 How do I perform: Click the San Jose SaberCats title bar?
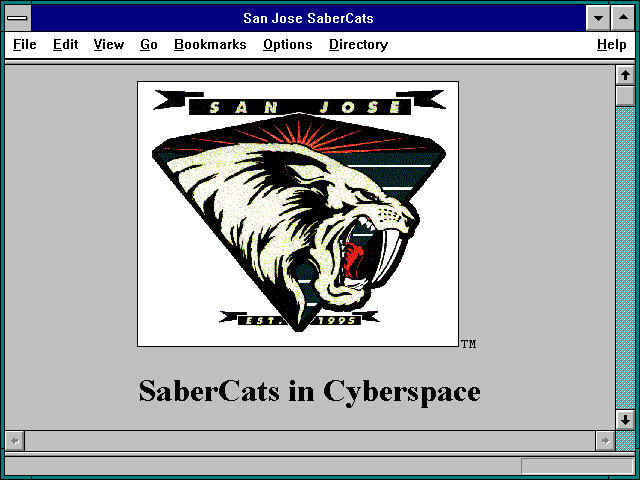pos(308,18)
